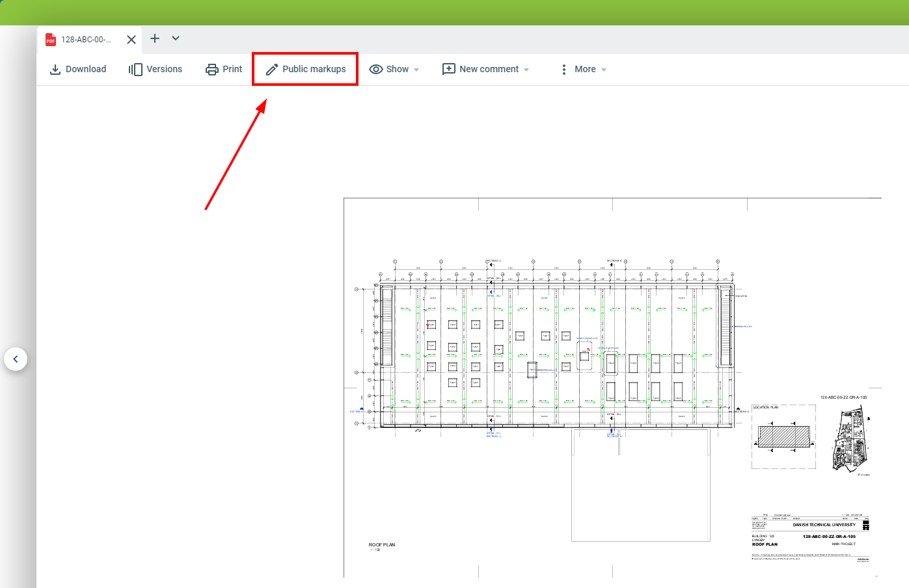Open Versions via its compare icon
Viewport: 909px width, 588px height.
coord(135,70)
